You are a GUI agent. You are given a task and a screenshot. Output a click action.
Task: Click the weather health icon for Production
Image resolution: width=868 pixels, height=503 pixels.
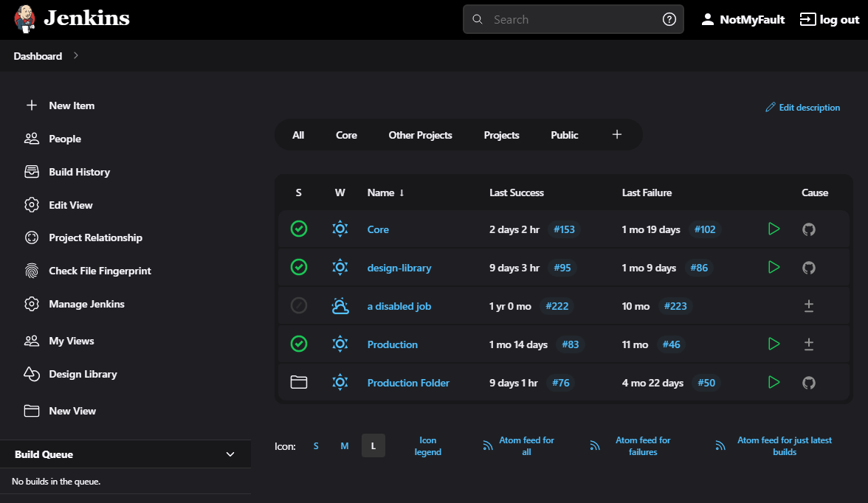point(340,344)
